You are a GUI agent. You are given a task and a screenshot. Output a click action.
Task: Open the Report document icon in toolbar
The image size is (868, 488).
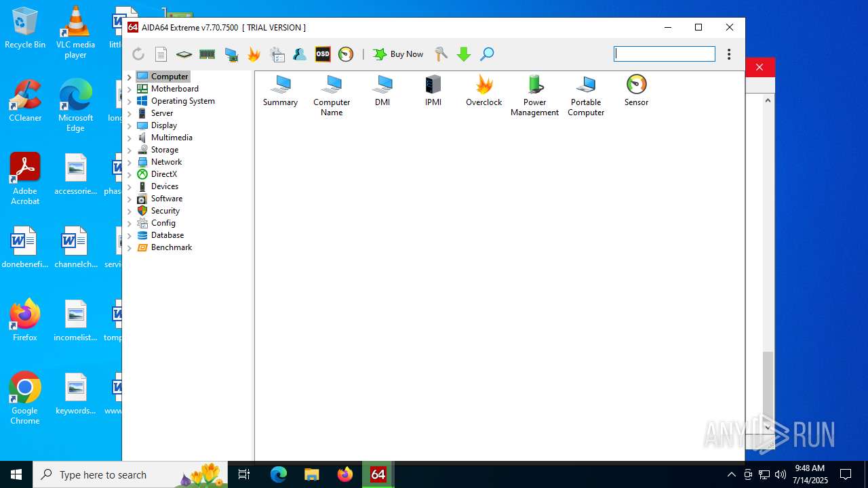pos(161,54)
